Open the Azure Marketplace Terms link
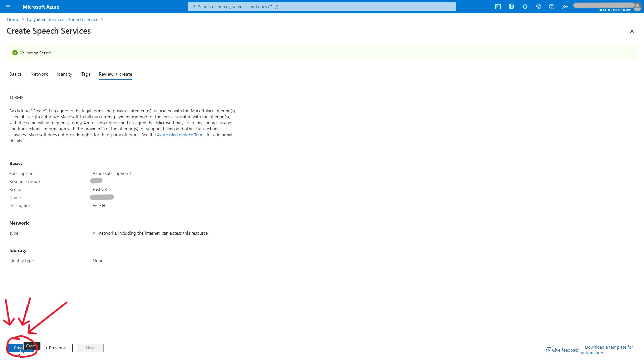 [x=181, y=135]
